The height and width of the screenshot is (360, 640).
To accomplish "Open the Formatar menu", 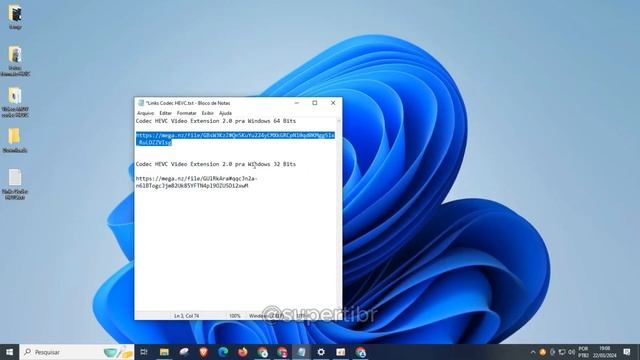I will tap(187, 113).
